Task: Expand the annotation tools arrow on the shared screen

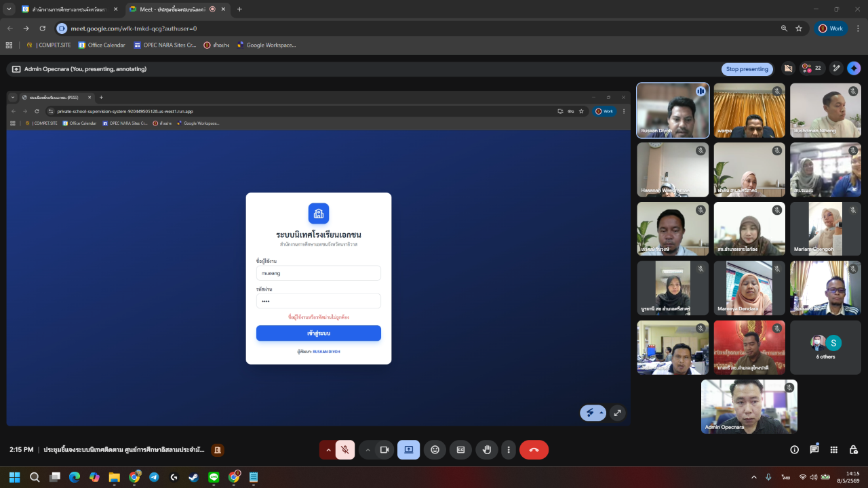Action: pos(601,413)
